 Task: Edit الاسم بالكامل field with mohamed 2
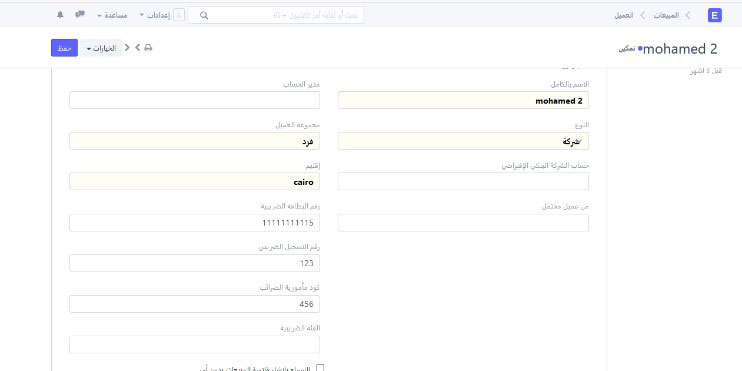click(463, 100)
